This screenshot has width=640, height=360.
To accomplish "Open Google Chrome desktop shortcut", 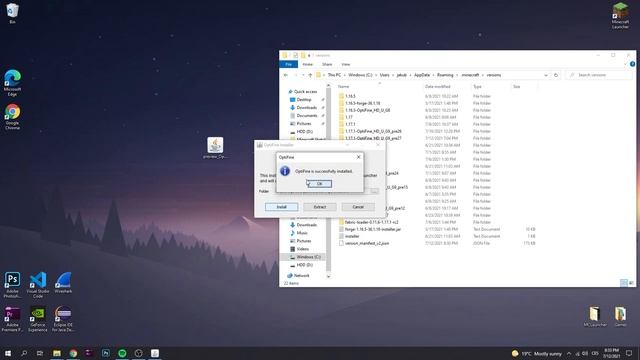I will [x=12, y=117].
